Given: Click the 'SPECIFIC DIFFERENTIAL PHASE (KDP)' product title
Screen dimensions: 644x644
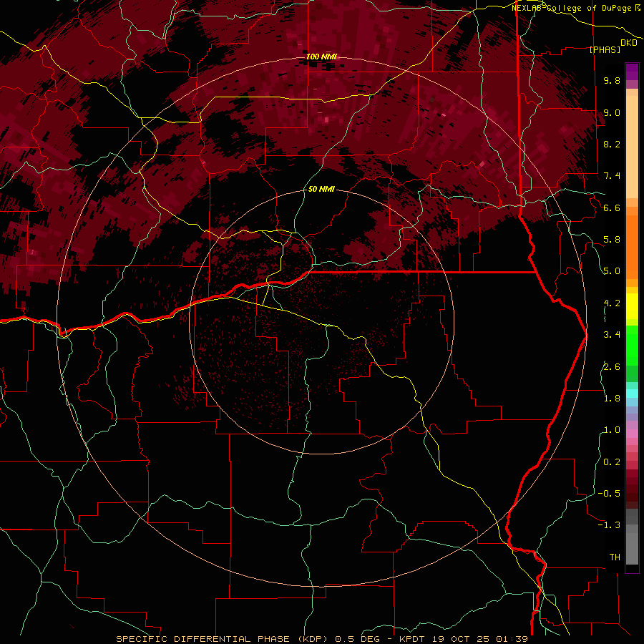Looking at the screenshot, I should coord(221,639).
